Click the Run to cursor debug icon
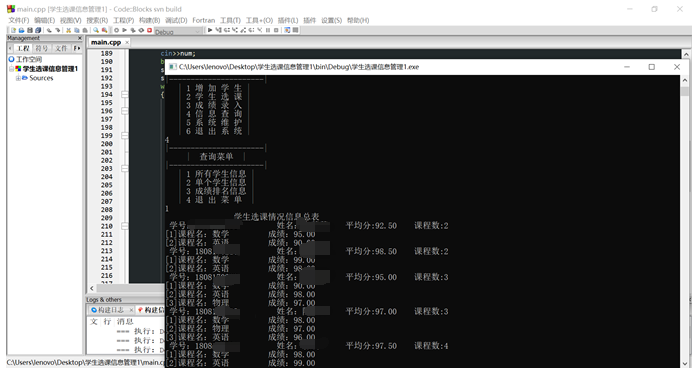 pos(218,30)
